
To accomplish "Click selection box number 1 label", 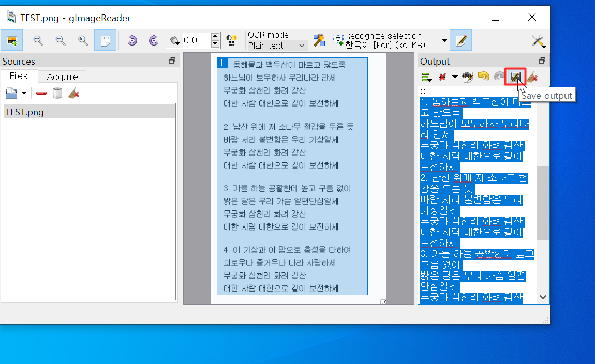I will [222, 63].
